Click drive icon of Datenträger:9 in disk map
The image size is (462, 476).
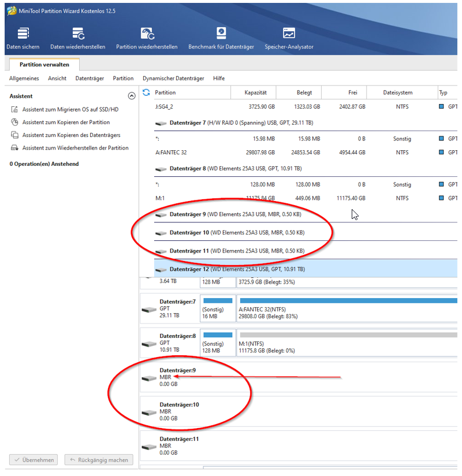click(x=149, y=378)
